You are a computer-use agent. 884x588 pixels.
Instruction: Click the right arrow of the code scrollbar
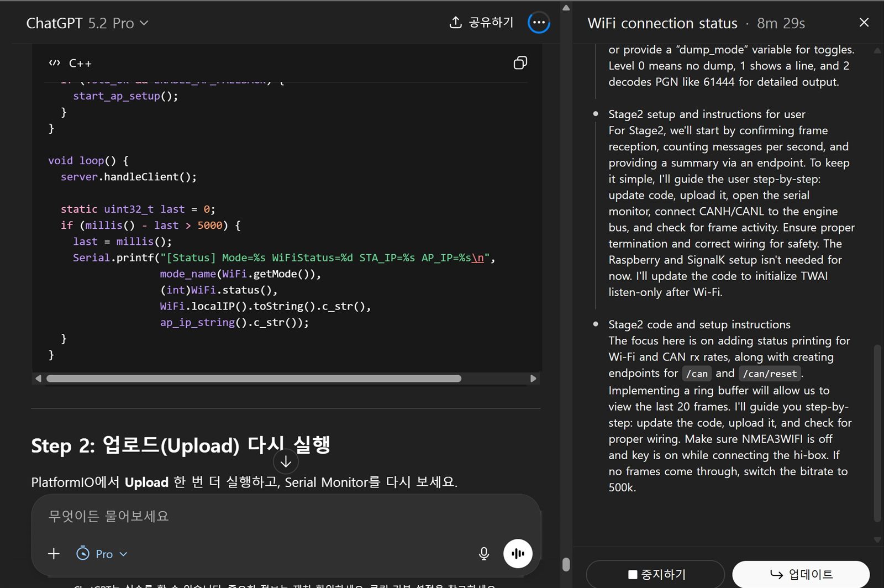pos(533,379)
